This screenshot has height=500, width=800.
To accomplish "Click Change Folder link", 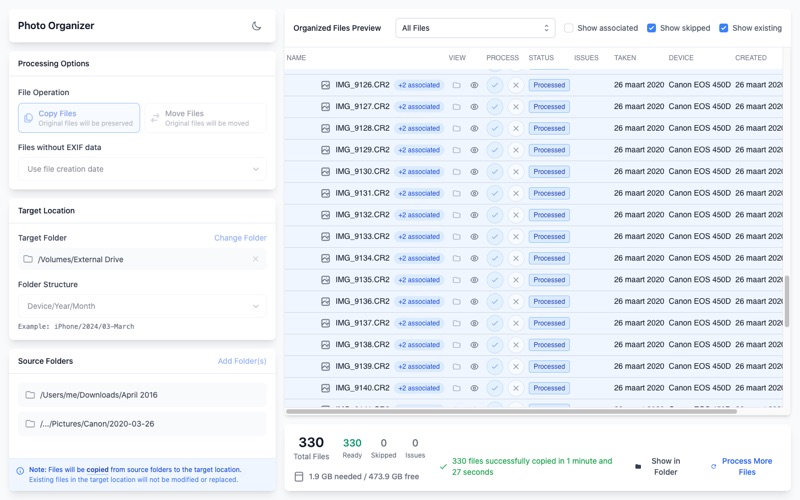I will [x=240, y=238].
